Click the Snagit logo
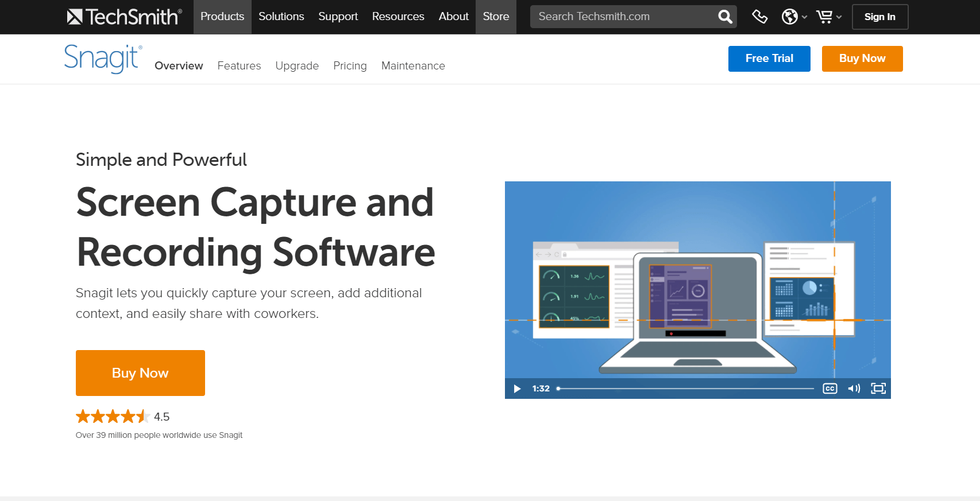The height and width of the screenshot is (501, 980). 103,59
